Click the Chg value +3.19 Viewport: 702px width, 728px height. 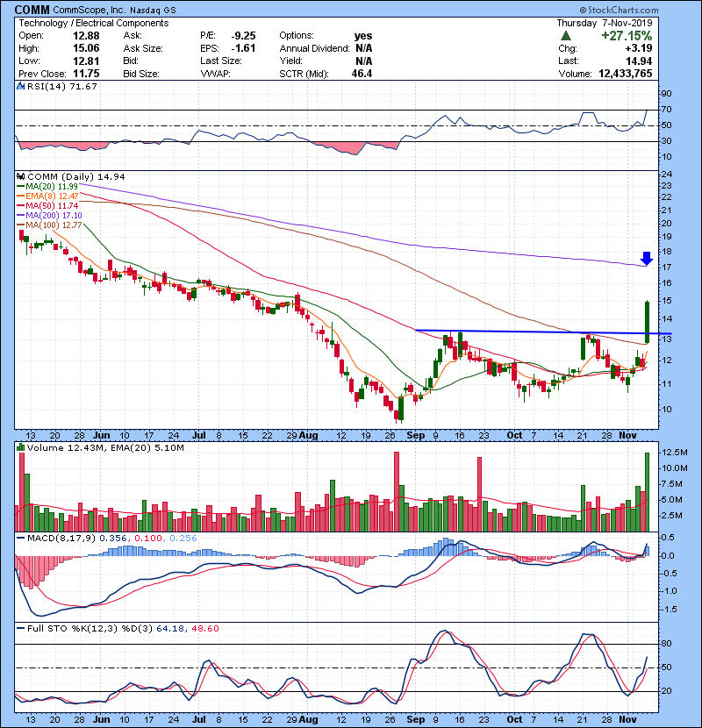coord(638,48)
